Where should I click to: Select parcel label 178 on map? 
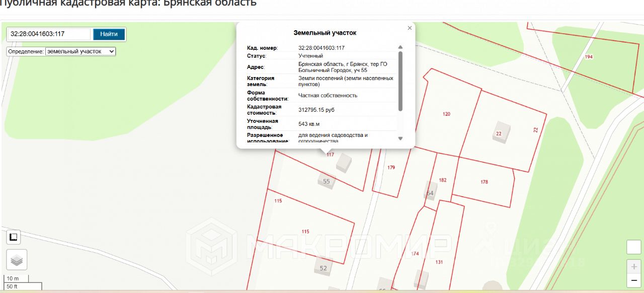pos(484,182)
